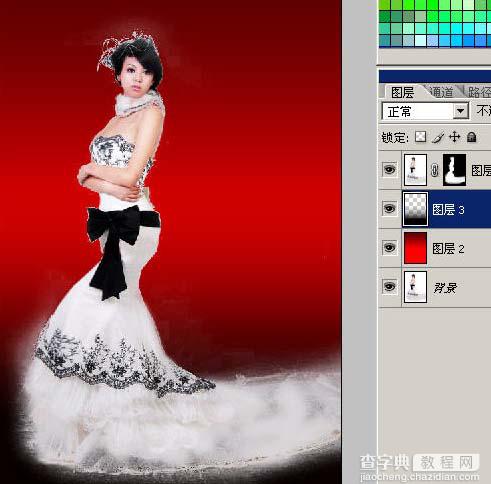Hide layer 图层 3 with its eye
The width and height of the screenshot is (491, 484).
point(389,209)
